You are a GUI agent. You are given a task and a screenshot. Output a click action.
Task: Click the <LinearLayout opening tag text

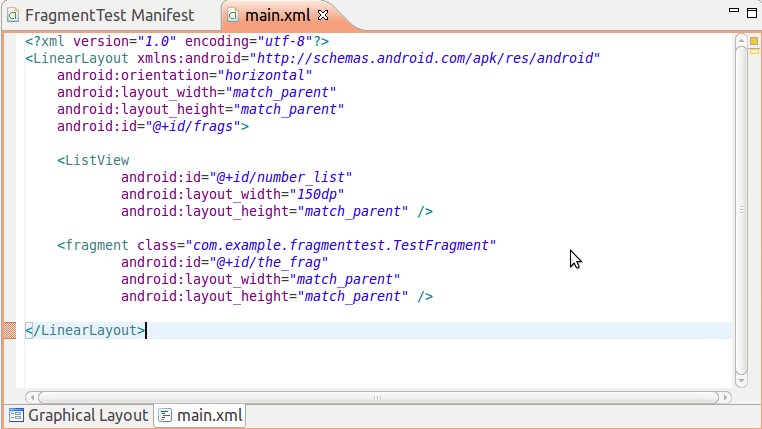77,58
